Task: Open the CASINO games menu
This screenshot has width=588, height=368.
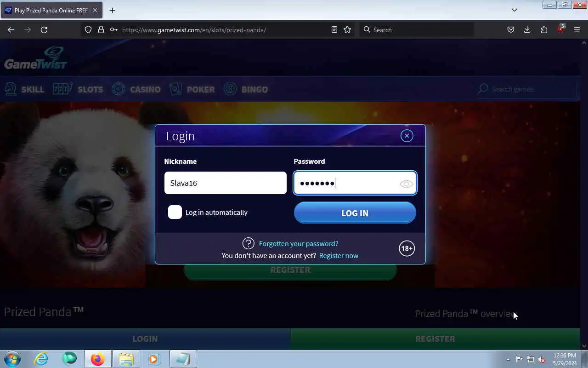Action: click(x=136, y=89)
